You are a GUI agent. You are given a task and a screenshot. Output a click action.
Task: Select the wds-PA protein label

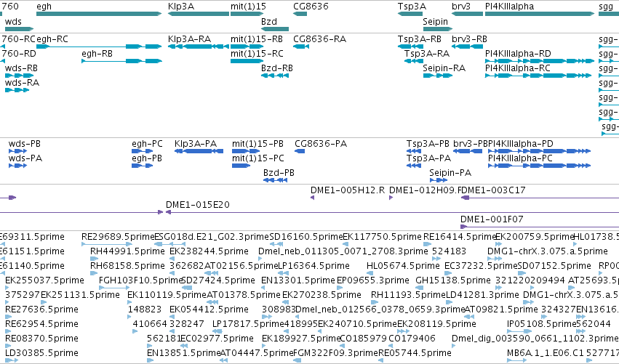tap(25, 158)
